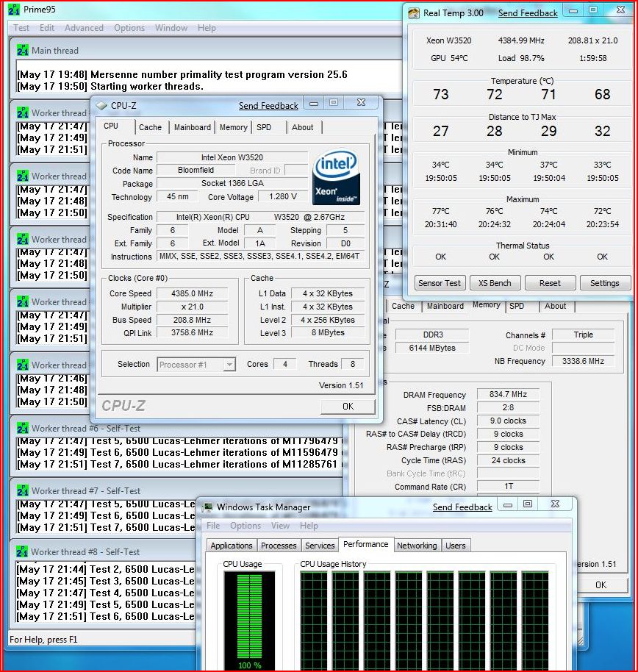Open the Processor #1 selection dropdown in CPU-Z
This screenshot has width=638, height=672.
point(229,364)
